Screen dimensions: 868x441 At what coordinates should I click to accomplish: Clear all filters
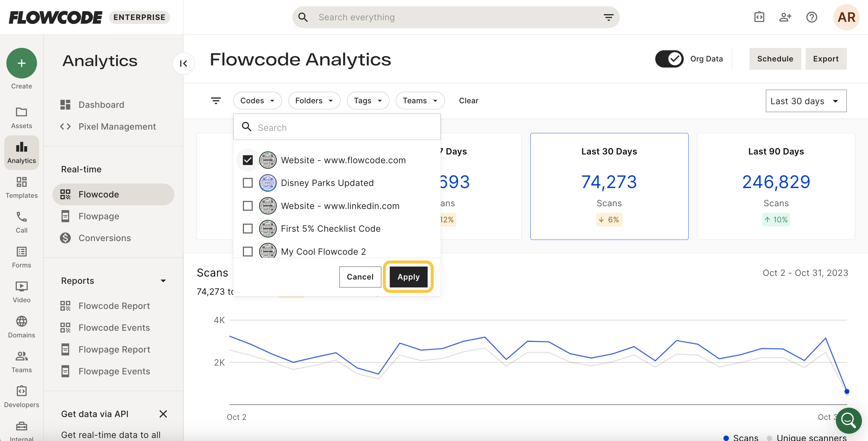coord(468,100)
